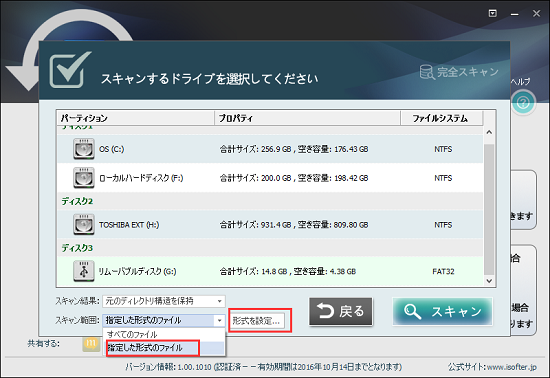Select the OS (C:) partition name
This screenshot has height=378, width=550.
[x=112, y=149]
